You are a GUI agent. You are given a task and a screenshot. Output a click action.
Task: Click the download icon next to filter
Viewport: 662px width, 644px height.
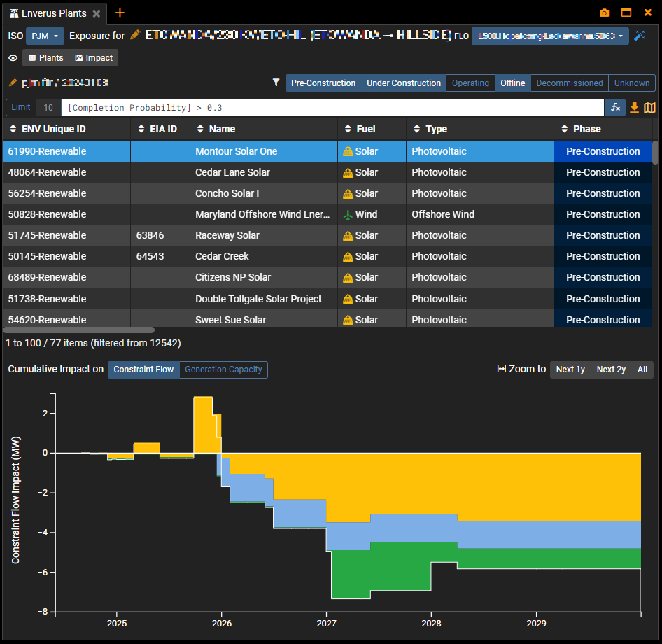pyautogui.click(x=635, y=107)
